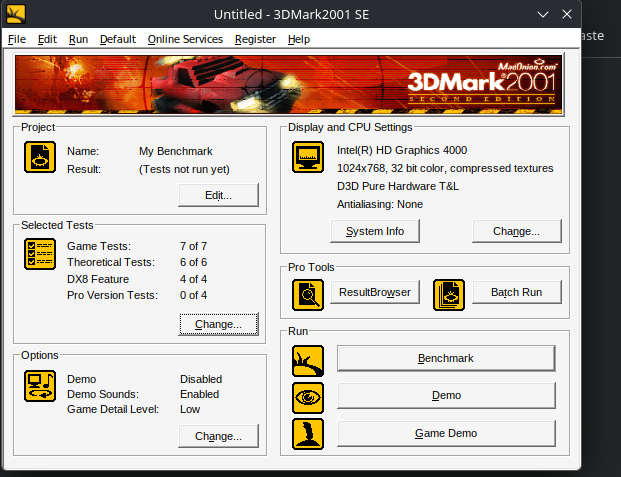
Task: Click the Edit... button in Project
Action: pyautogui.click(x=218, y=195)
